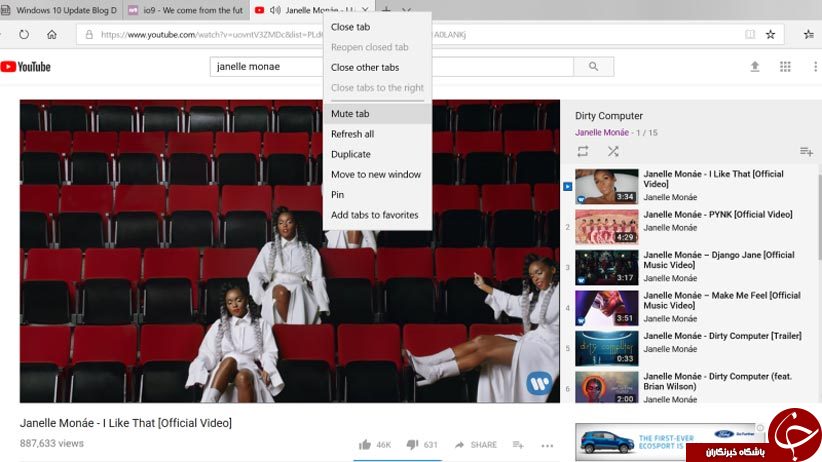Click the playlist panel scrollbar
Viewport: 822px width, 462px height.
(x=819, y=218)
